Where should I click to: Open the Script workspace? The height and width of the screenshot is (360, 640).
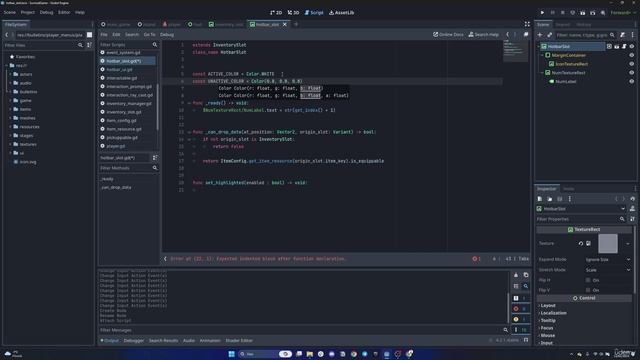click(x=314, y=13)
